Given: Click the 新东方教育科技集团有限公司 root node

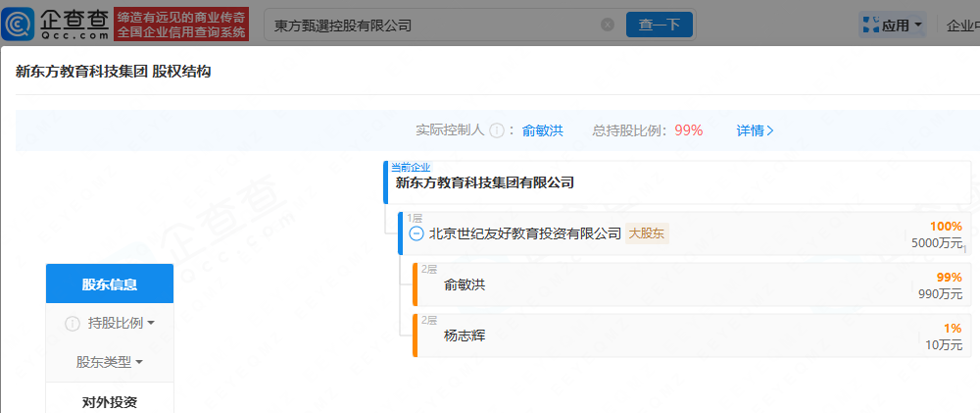Looking at the screenshot, I should [484, 182].
